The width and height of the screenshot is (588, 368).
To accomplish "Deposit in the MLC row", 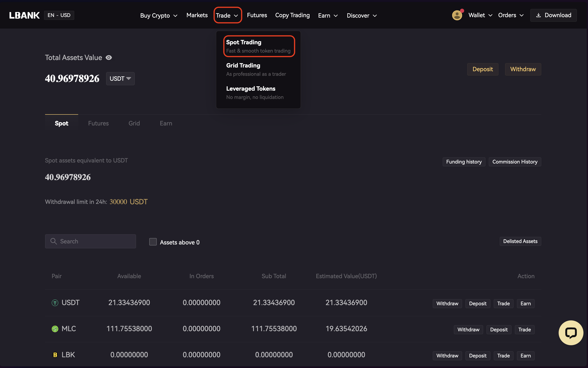I will (499, 330).
